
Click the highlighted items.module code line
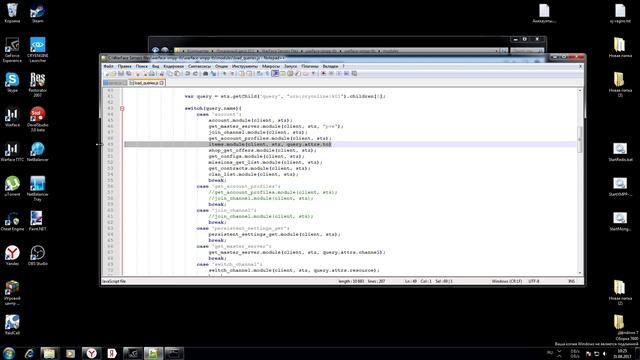270,144
